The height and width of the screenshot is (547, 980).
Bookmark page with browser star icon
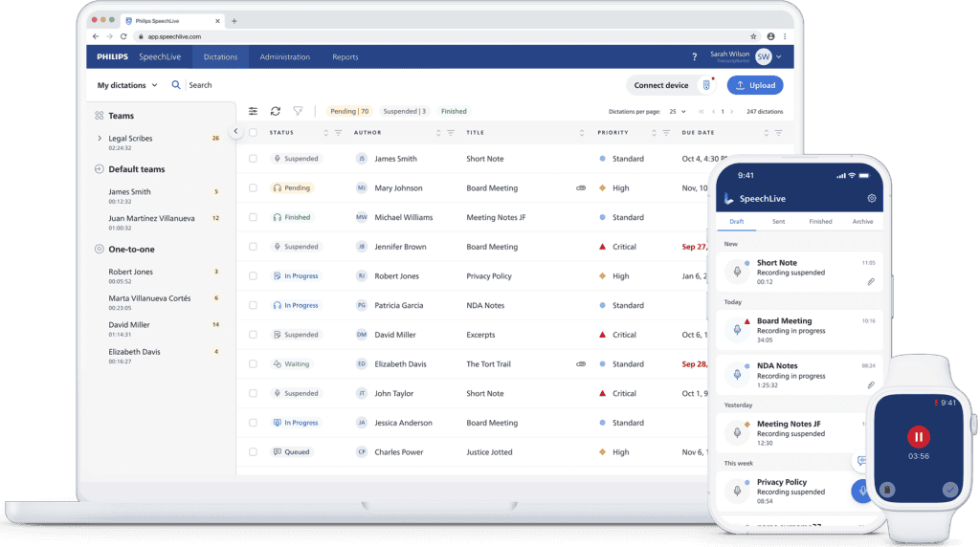tap(753, 36)
